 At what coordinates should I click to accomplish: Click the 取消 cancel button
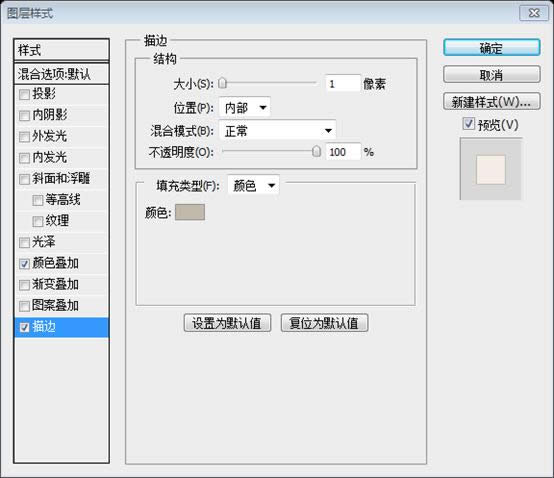[x=491, y=75]
